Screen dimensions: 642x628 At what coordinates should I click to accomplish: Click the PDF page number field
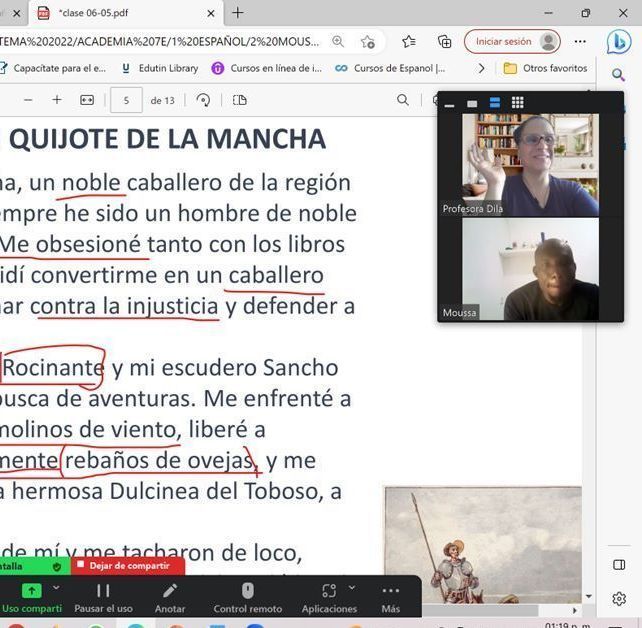pyautogui.click(x=126, y=100)
